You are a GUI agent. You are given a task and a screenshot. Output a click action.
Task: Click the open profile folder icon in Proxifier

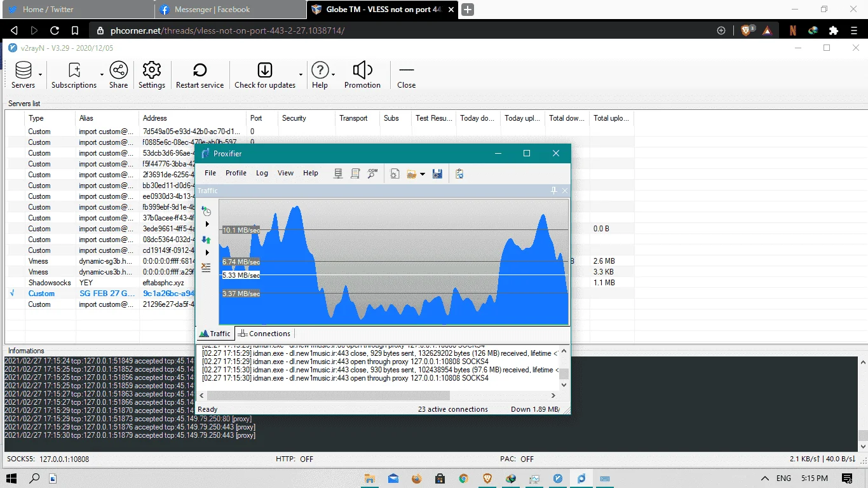[412, 173]
